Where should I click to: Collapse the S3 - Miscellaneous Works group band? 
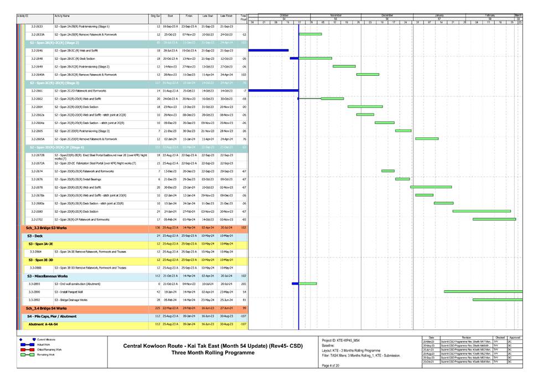click(x=47, y=275)
